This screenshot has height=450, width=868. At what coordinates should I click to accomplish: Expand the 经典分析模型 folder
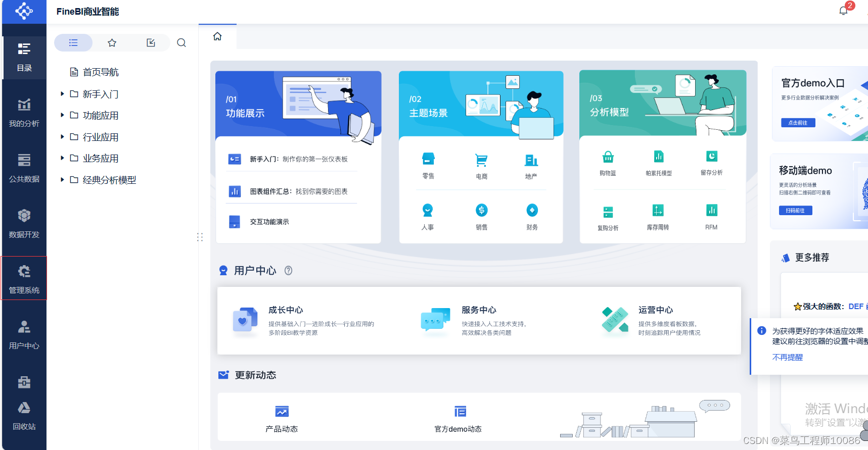[x=62, y=180]
